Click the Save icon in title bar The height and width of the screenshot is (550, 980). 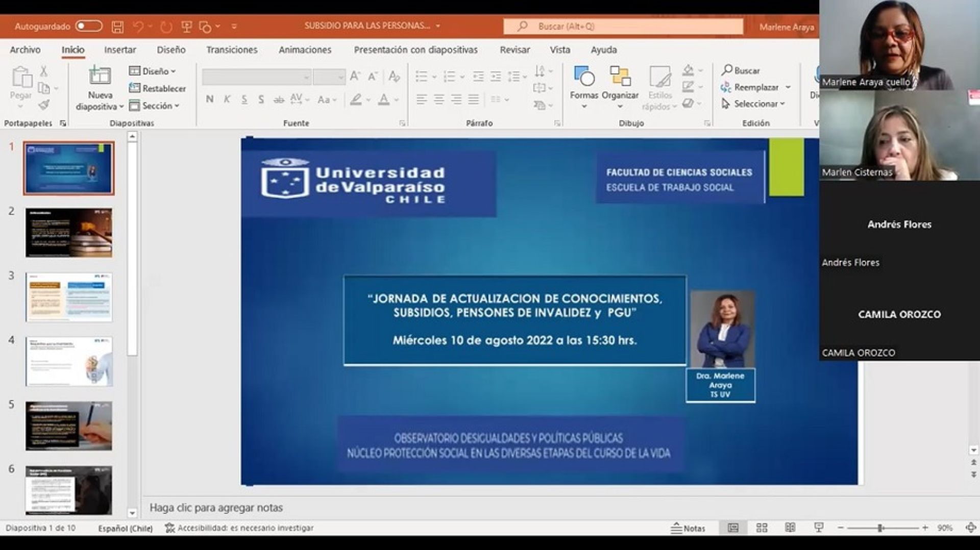tap(117, 27)
